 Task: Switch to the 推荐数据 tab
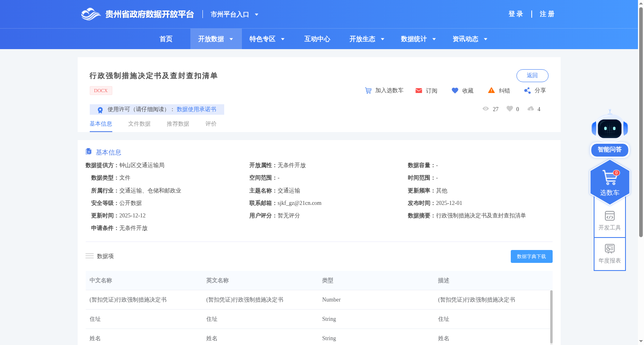tap(178, 124)
